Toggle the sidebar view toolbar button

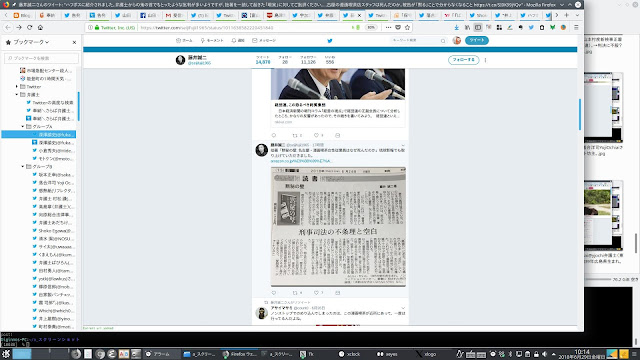(x=478, y=27)
